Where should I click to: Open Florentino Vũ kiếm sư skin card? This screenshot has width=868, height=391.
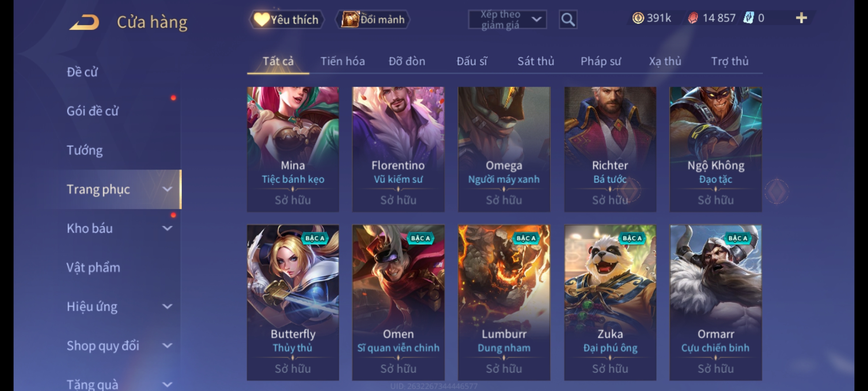point(398,149)
